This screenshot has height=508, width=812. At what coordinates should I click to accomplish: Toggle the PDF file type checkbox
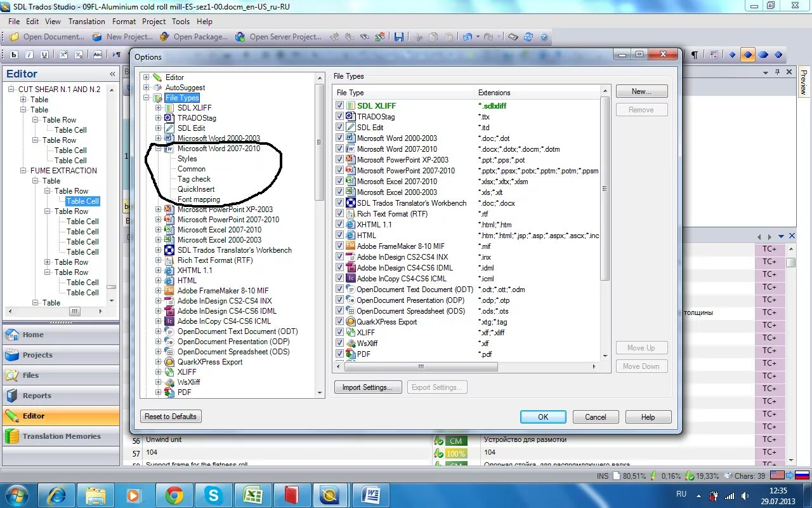coord(340,354)
